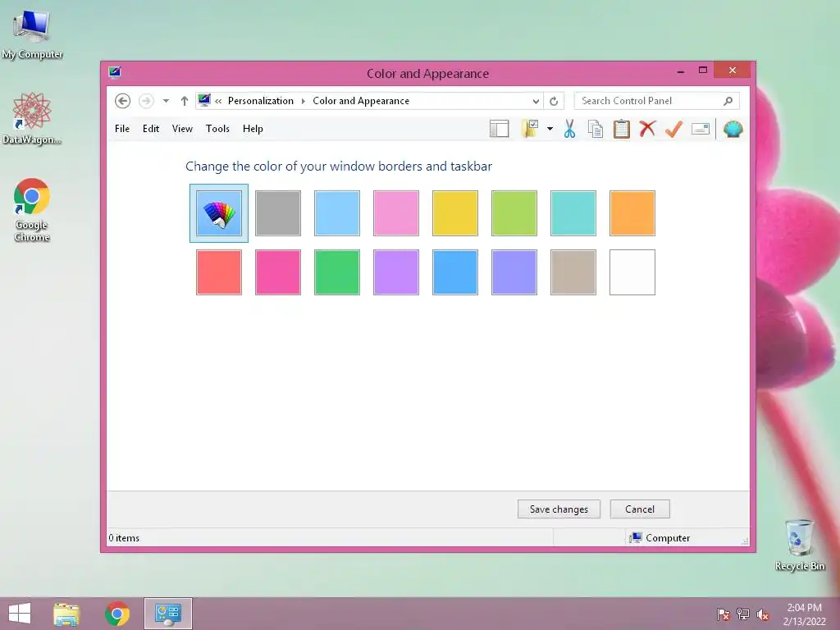Click the Personalization breadcrumb

click(x=261, y=101)
